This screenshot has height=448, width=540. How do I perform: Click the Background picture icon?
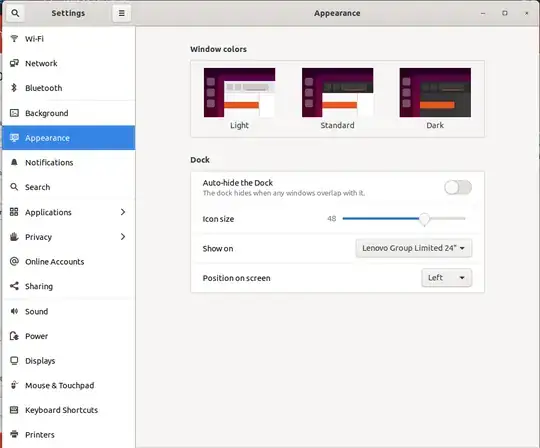pyautogui.click(x=14, y=113)
